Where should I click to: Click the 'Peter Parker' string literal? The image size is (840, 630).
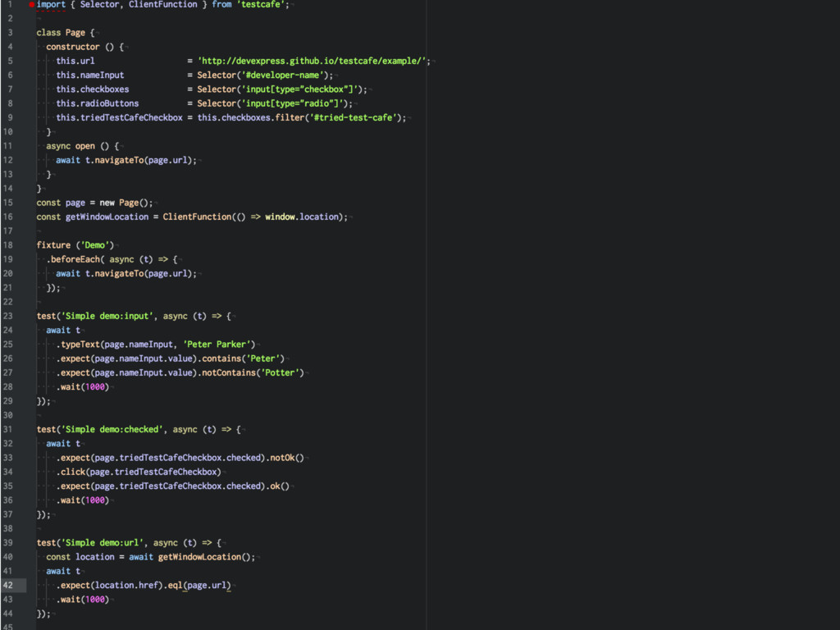(219, 345)
